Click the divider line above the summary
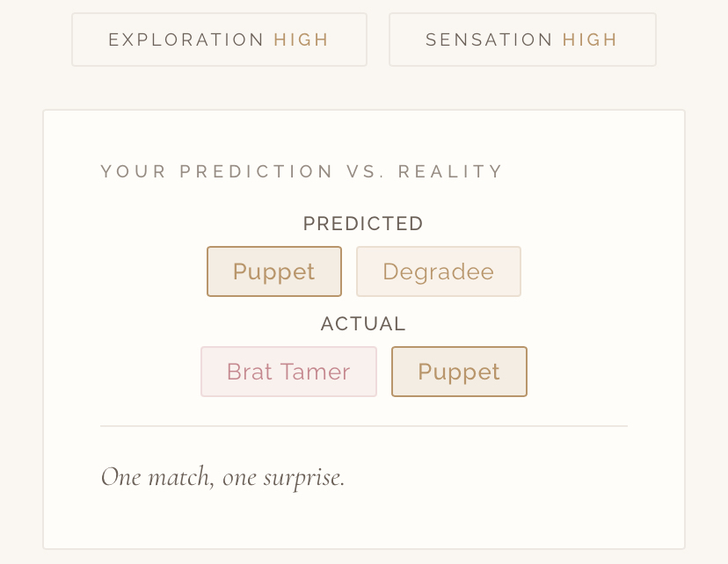This screenshot has width=728, height=564. click(x=364, y=426)
